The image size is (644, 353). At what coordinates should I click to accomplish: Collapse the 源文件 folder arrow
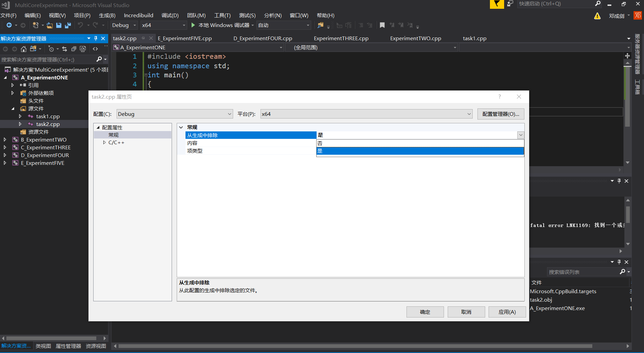tap(13, 109)
